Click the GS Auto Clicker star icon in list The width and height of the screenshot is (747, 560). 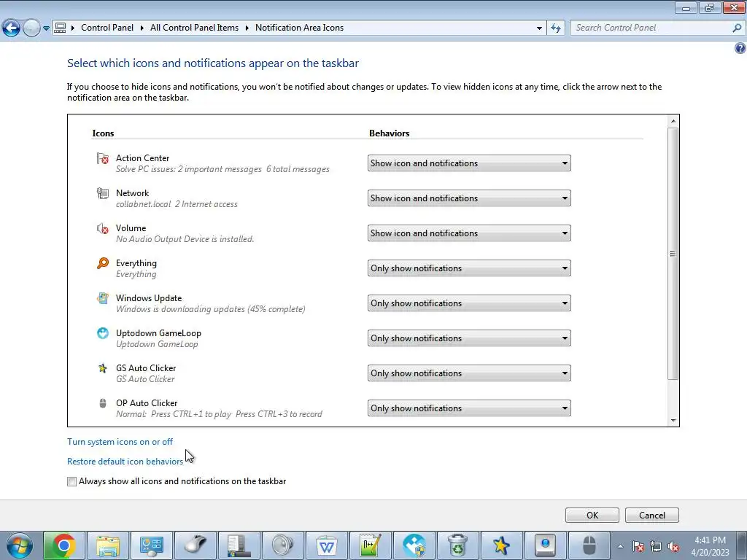[102, 368]
